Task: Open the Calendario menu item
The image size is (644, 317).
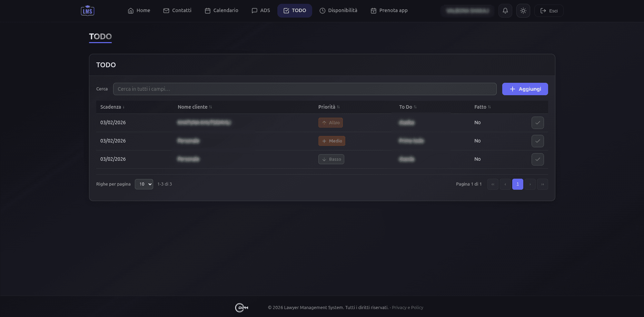Action: pyautogui.click(x=221, y=11)
